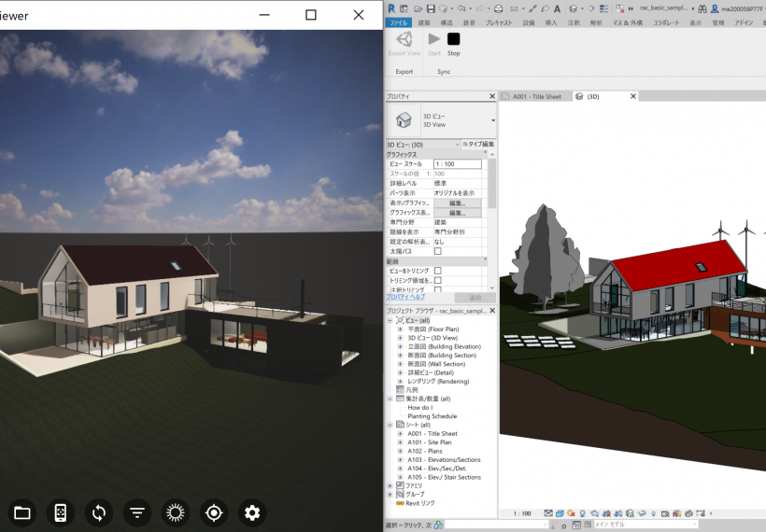Collapse the シート (all) node
Image resolution: width=766 pixels, height=532 pixels.
[390, 425]
